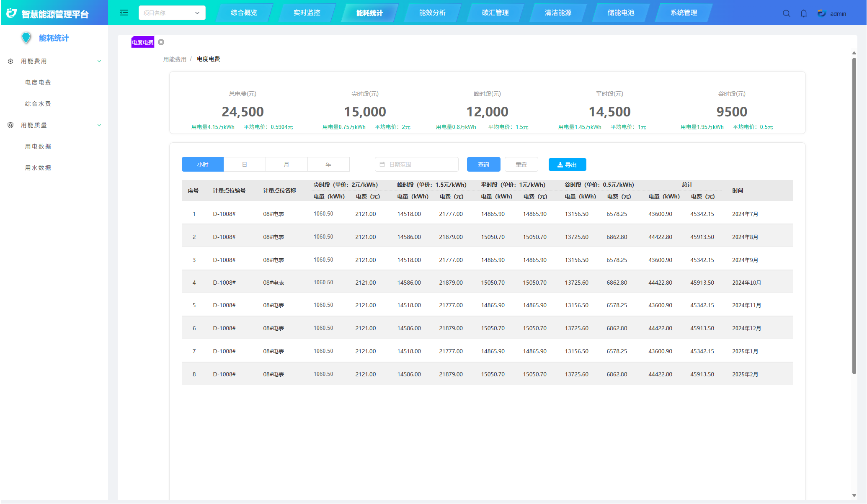Click the 能耗统计 shield icon in sidebar
Viewport: 867px width, 504px height.
tap(26, 38)
